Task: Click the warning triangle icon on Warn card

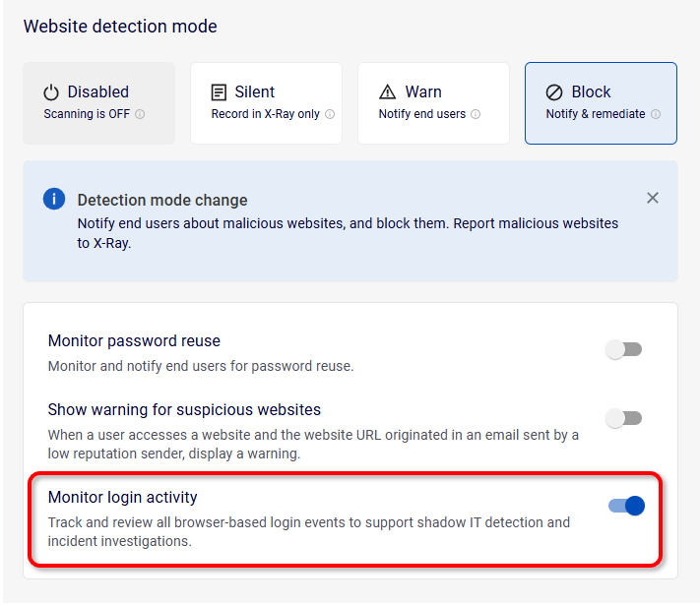Action: click(x=388, y=92)
